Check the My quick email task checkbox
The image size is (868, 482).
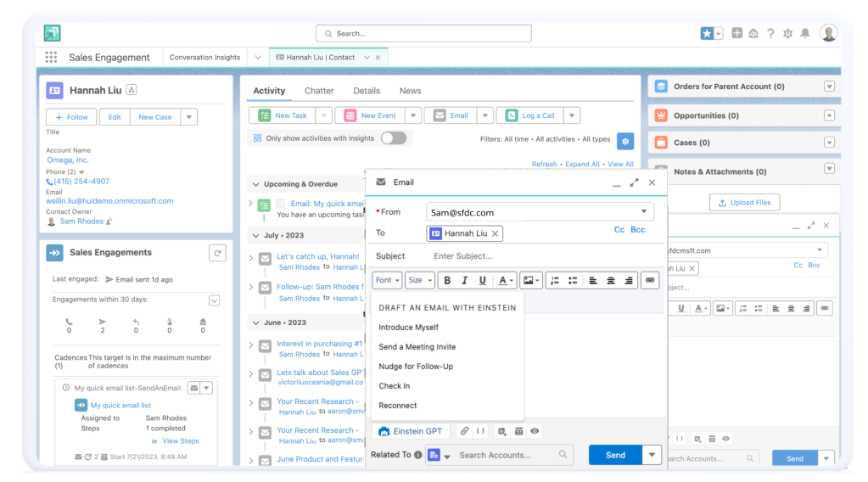(x=281, y=204)
